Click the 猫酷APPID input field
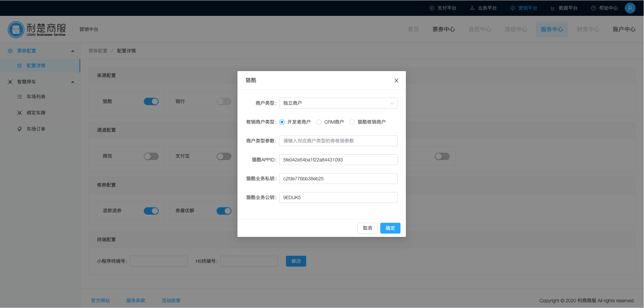This screenshot has height=308, width=644. pos(338,160)
